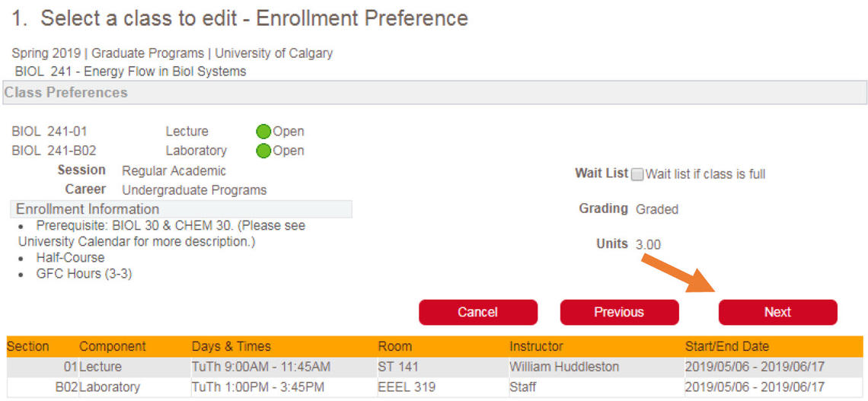Screen dimensions: 868x401
Task: Click the Room column header
Action: pyautogui.click(x=394, y=347)
